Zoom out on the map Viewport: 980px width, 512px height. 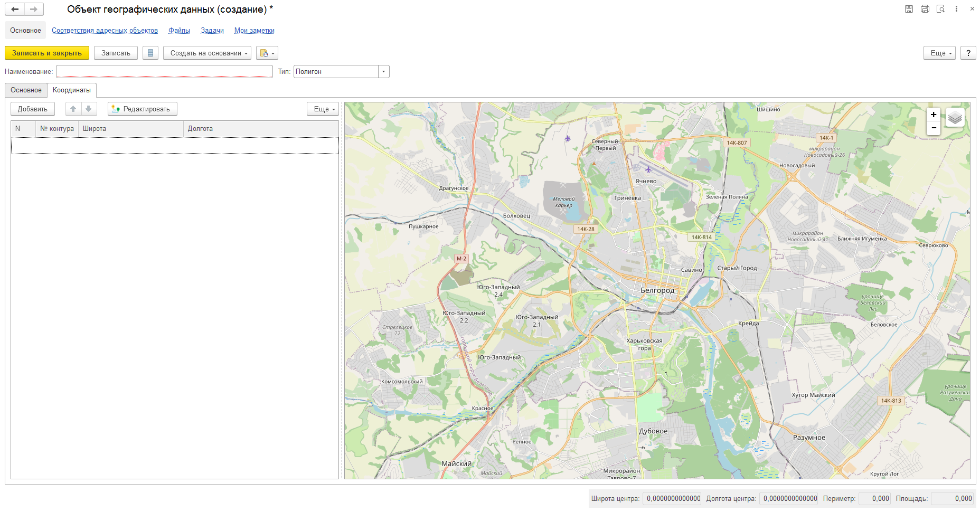click(934, 128)
